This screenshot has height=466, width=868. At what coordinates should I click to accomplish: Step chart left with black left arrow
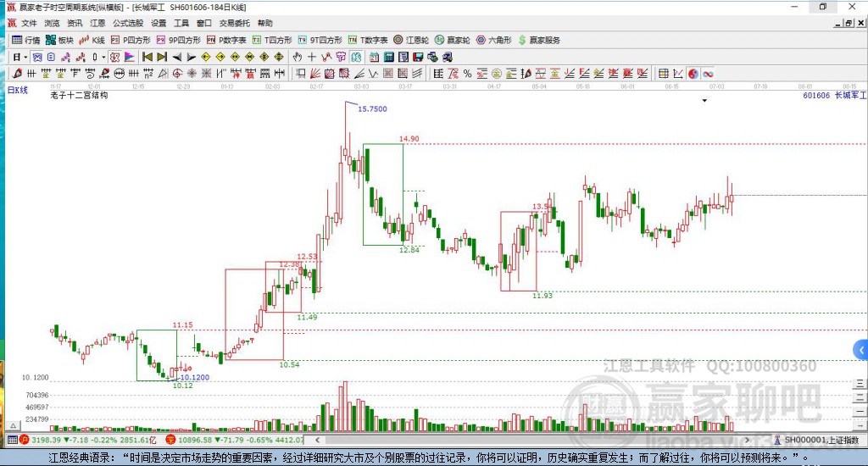click(176, 57)
